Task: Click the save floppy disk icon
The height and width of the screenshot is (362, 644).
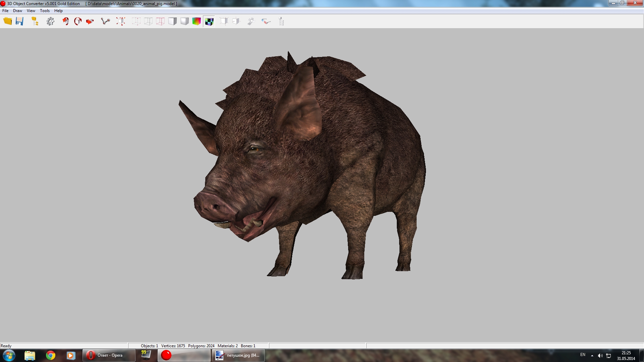Action: coord(20,21)
